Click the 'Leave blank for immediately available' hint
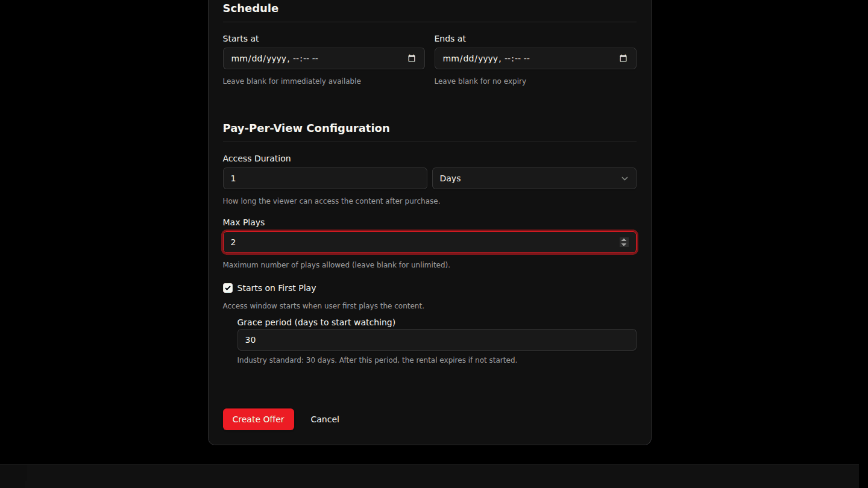The image size is (868, 488). tap(292, 81)
